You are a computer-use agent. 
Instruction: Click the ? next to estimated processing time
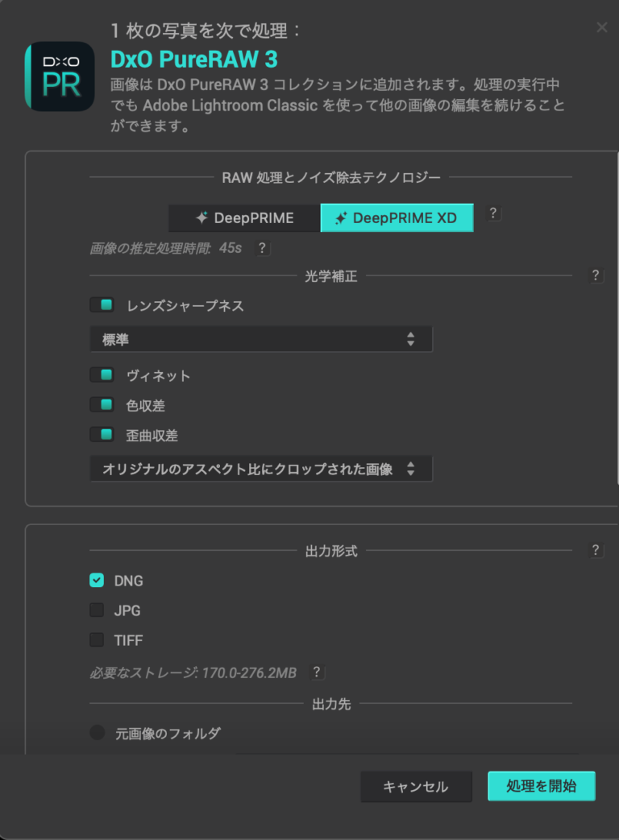pos(263,248)
